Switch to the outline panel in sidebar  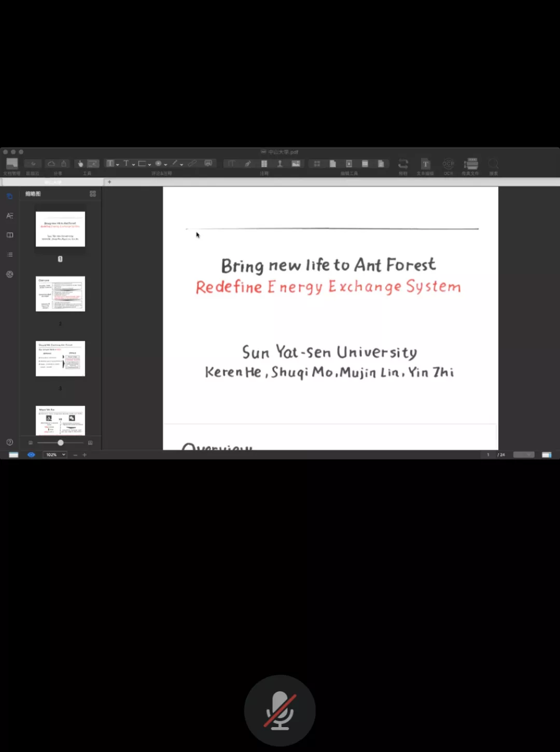(x=9, y=255)
